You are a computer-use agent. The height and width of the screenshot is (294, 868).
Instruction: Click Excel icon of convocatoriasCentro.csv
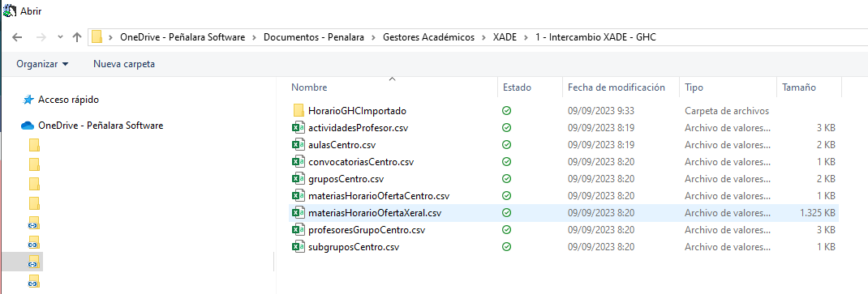pyautogui.click(x=299, y=162)
